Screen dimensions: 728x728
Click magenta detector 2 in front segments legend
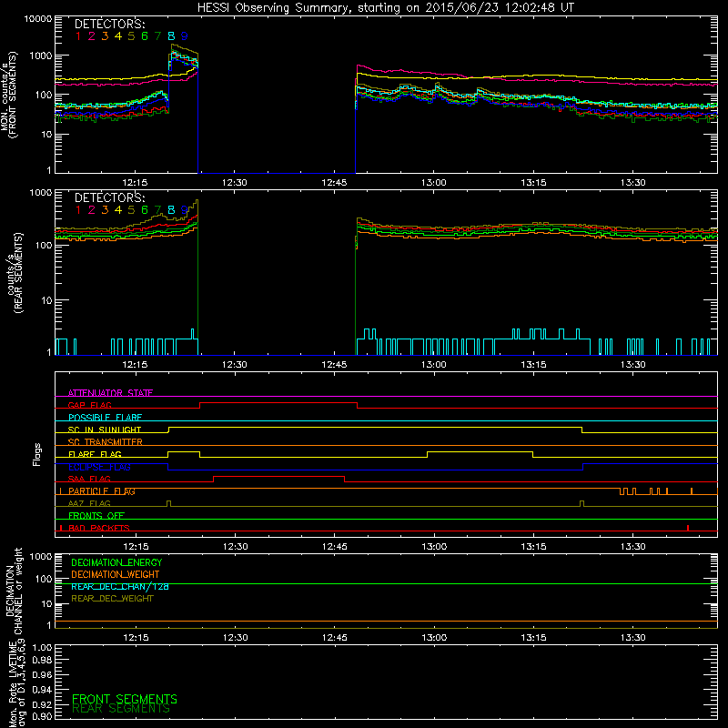(x=92, y=36)
